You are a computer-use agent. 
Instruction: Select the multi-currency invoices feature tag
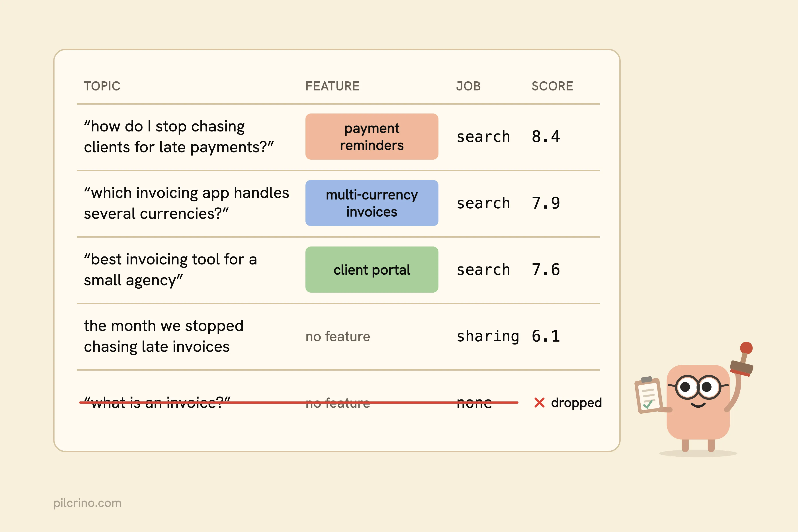click(x=372, y=203)
